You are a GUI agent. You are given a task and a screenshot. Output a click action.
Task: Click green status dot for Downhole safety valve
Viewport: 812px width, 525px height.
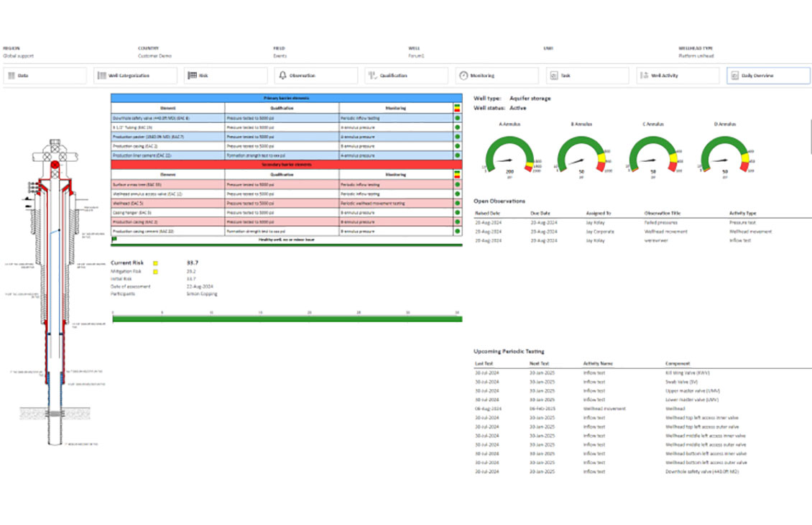point(457,117)
